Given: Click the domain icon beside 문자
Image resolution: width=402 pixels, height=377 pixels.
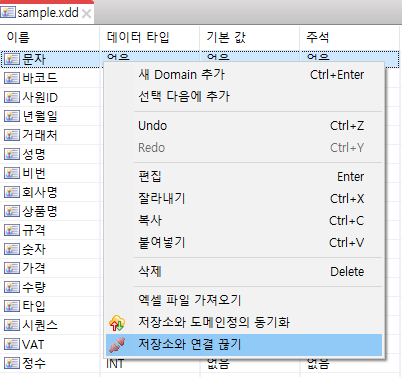Looking at the screenshot, I should click(12, 59).
